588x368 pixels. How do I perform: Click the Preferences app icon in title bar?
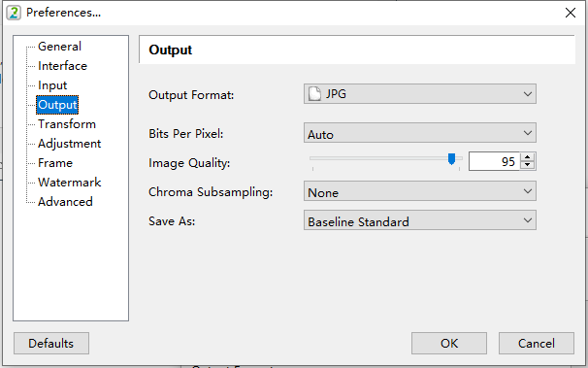point(14,13)
